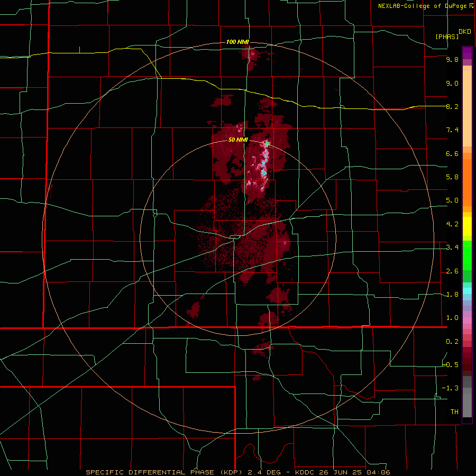Select the -1.3 scale value
The image size is (476, 476).
tap(451, 388)
